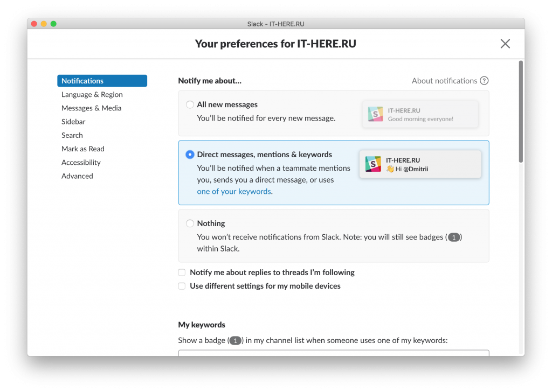Screen dimensions: 552x392
Task: Click the 'Slack - IT-HERE.RU' window title
Action: (275, 24)
